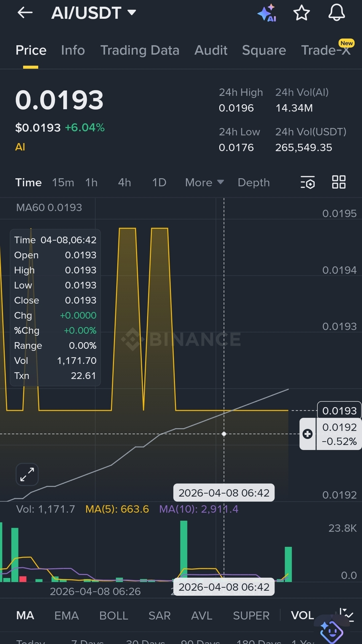
Task: Open multi-chart grid layout icon
Action: (339, 182)
